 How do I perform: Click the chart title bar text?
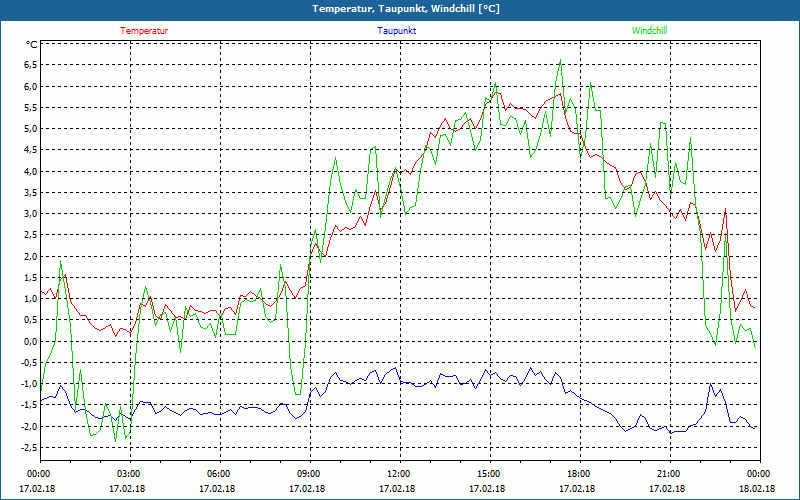pos(400,9)
